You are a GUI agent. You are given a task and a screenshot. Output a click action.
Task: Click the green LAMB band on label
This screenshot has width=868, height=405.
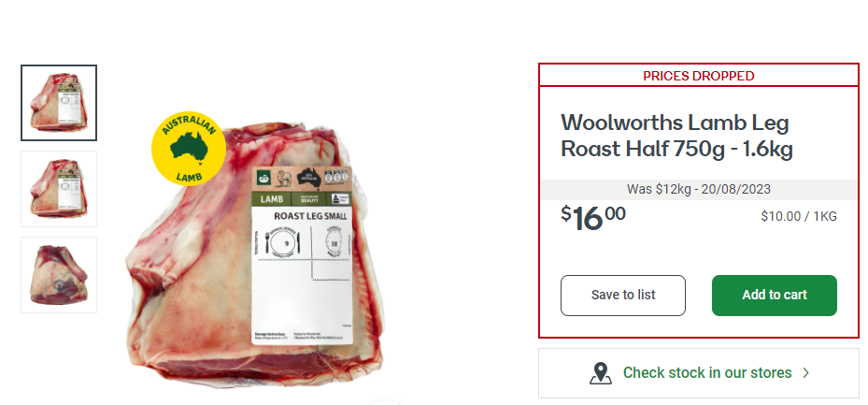click(x=302, y=199)
